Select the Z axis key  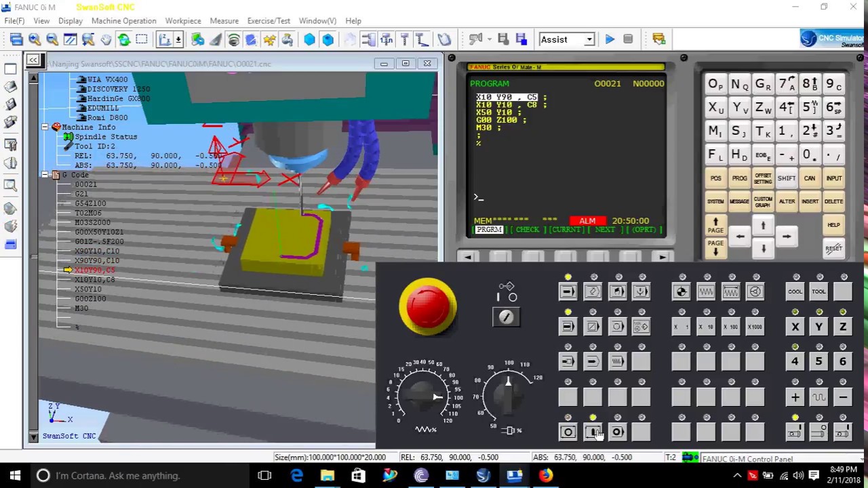point(843,327)
